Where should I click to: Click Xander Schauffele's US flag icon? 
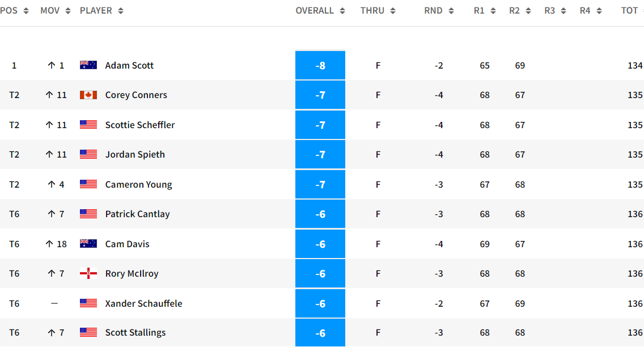tap(88, 303)
